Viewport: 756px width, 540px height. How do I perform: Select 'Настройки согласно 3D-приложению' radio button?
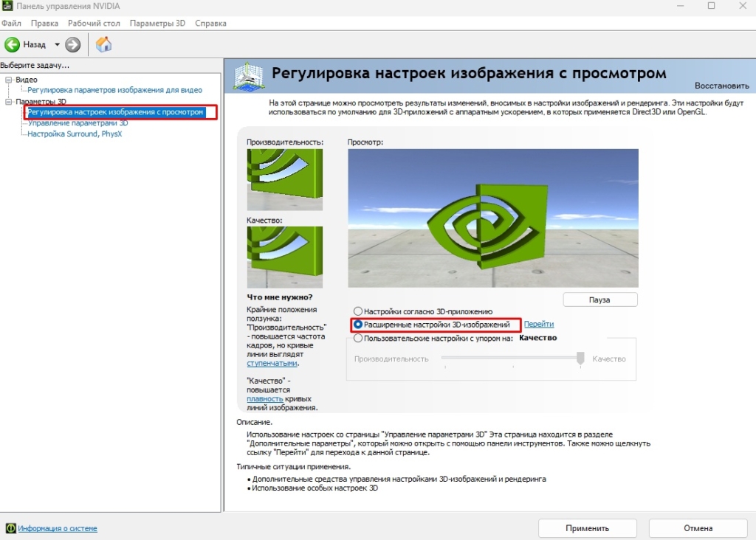click(358, 311)
